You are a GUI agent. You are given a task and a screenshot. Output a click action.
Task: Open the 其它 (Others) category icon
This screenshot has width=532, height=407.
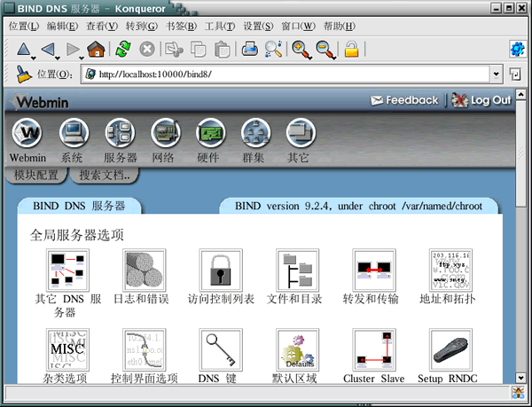(x=301, y=133)
